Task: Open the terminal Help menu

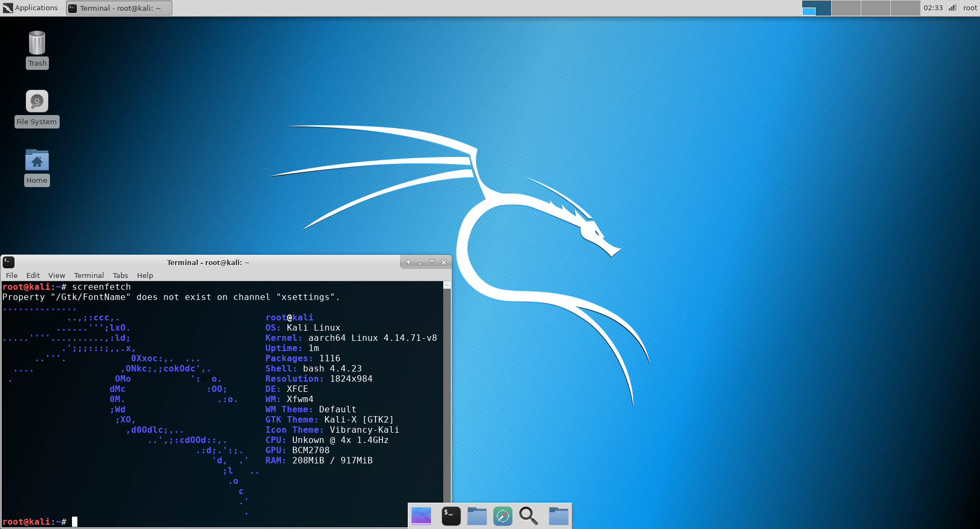Action: point(145,275)
